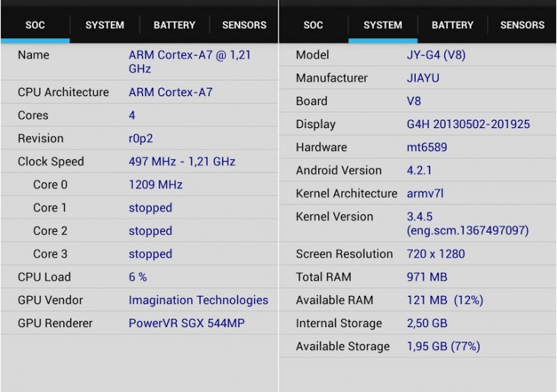Switch to SYSTEM tab in left panel
This screenshot has width=557, height=392.
[x=105, y=25]
